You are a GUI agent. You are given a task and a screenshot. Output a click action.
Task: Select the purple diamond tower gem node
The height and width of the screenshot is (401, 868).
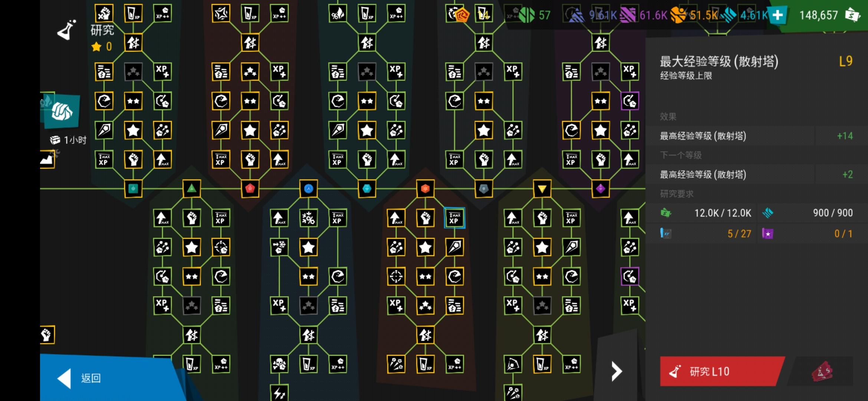pyautogui.click(x=601, y=189)
